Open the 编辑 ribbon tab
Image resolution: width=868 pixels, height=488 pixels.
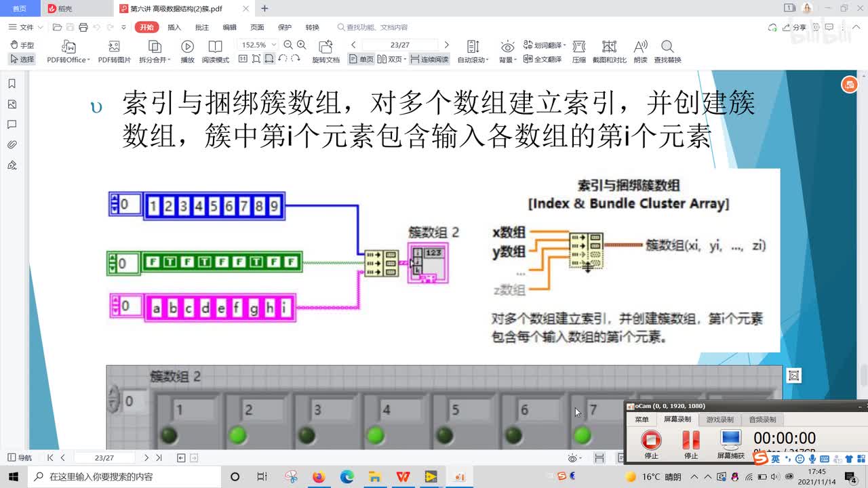tap(230, 27)
